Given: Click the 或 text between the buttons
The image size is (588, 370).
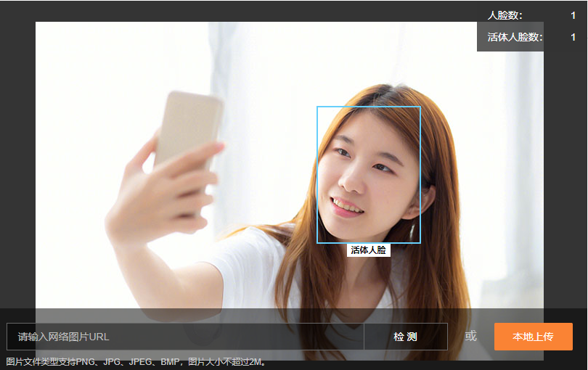Looking at the screenshot, I should [470, 336].
